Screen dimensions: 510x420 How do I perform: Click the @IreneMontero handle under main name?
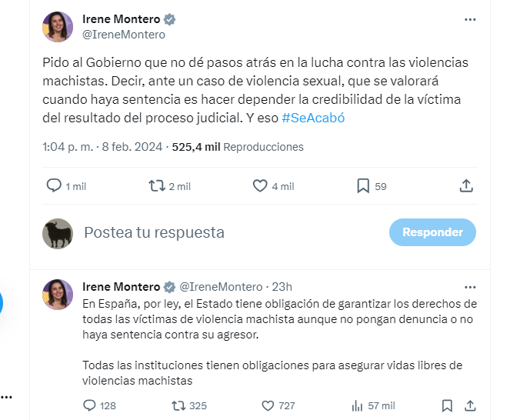(123, 35)
